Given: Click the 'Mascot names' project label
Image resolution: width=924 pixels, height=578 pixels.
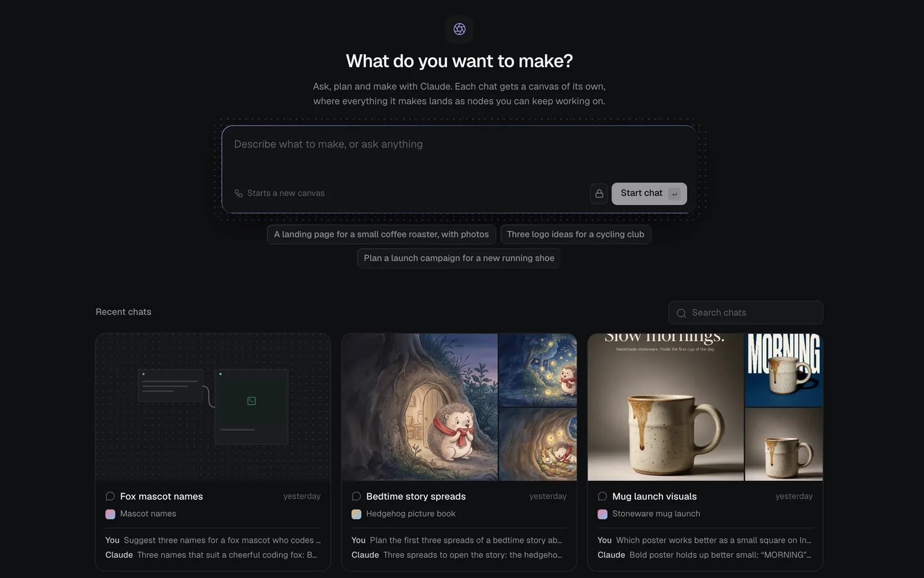Looking at the screenshot, I should (148, 514).
